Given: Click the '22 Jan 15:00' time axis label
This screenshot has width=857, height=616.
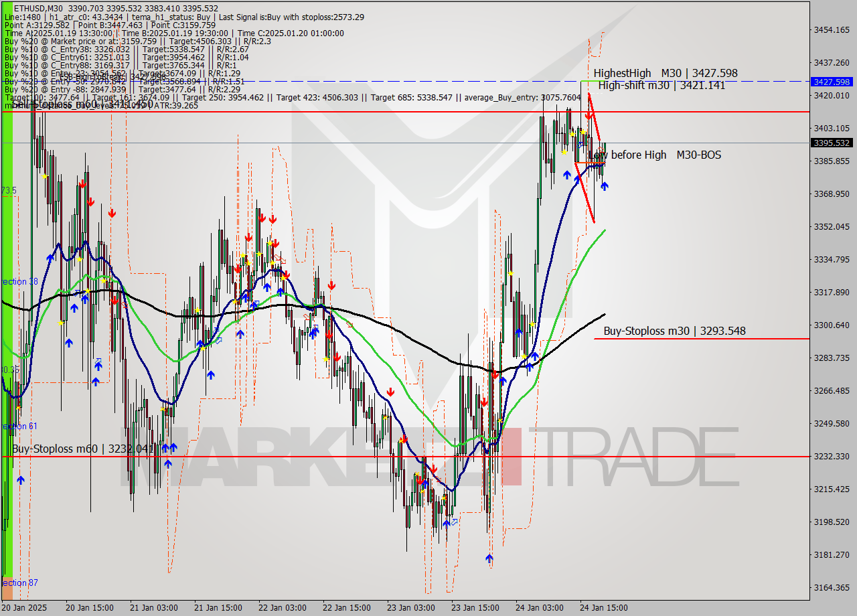Looking at the screenshot, I should (x=346, y=608).
